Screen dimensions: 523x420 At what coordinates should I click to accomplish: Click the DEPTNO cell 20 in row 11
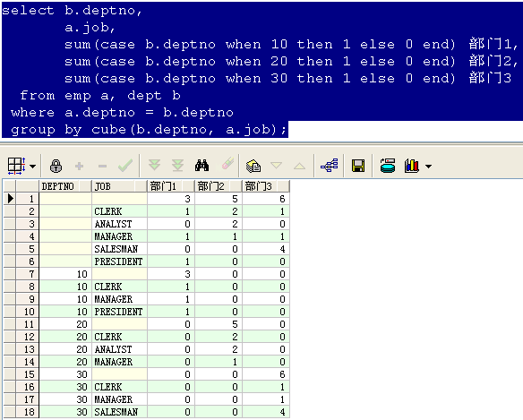65,324
